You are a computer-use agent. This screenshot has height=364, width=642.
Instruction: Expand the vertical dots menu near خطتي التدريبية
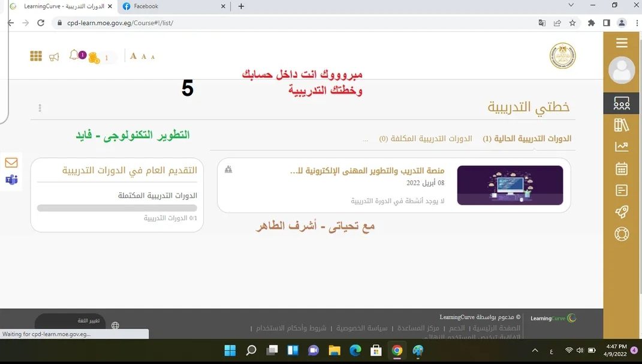click(x=40, y=108)
